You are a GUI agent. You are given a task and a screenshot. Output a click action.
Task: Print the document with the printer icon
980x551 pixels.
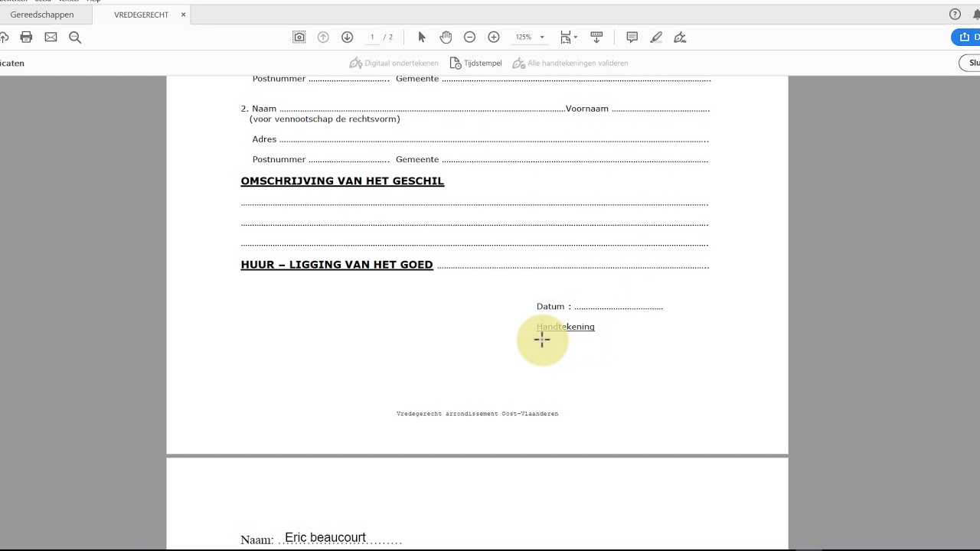[x=26, y=37]
